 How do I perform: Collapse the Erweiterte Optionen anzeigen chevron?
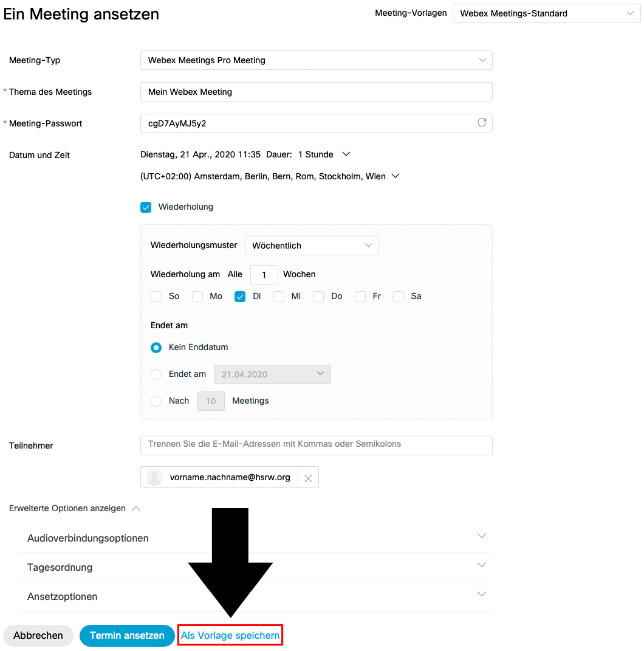click(x=136, y=509)
